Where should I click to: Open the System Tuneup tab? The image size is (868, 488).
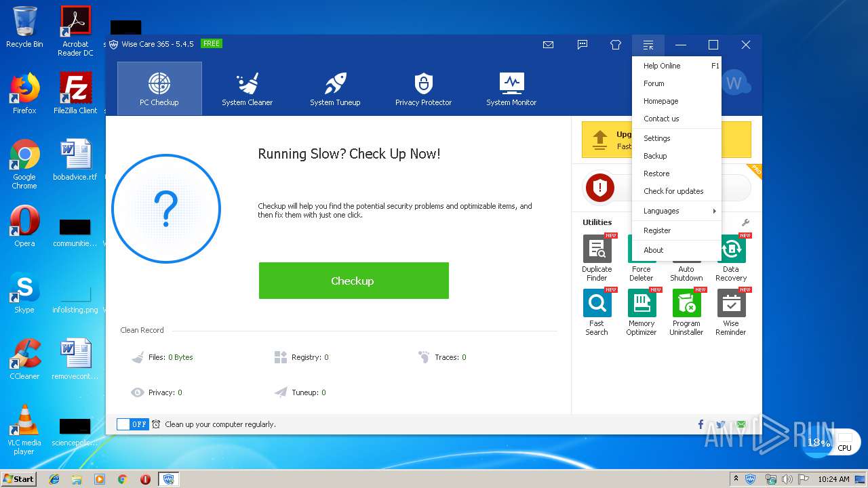(x=335, y=88)
